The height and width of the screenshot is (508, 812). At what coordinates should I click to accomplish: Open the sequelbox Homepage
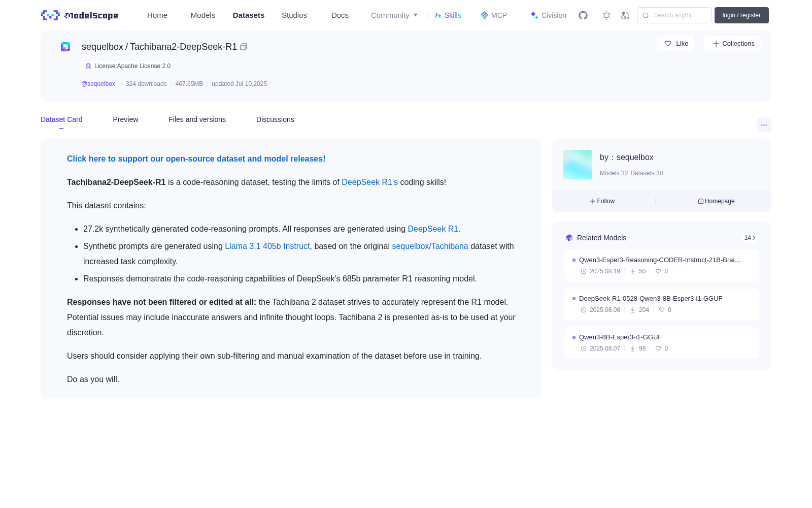tap(716, 201)
